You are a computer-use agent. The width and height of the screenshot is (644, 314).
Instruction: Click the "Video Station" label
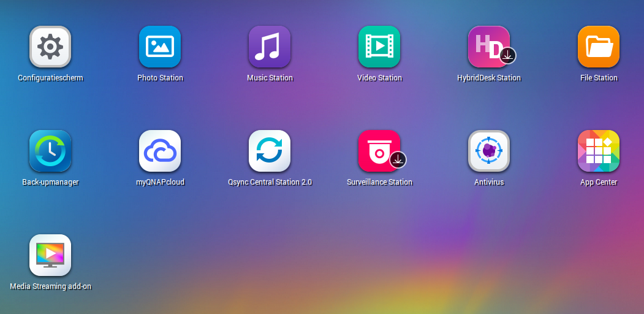click(379, 78)
